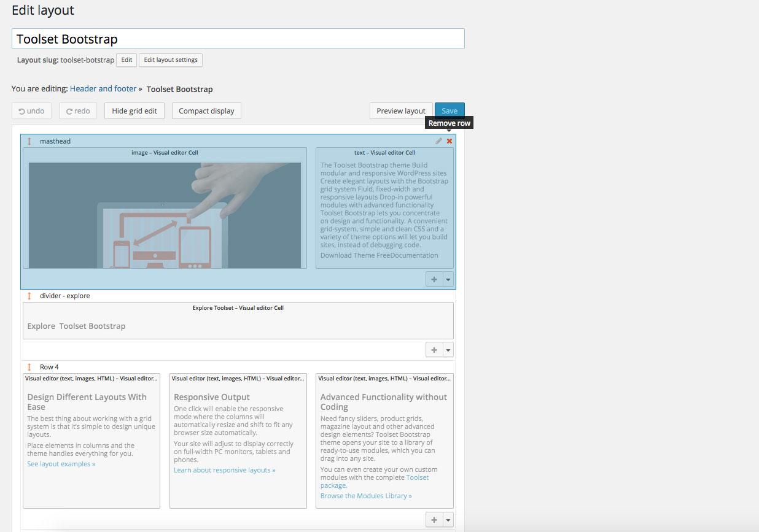The width and height of the screenshot is (759, 532).
Task: Open add-row dropdown arrow in masthead row
Action: coord(448,279)
